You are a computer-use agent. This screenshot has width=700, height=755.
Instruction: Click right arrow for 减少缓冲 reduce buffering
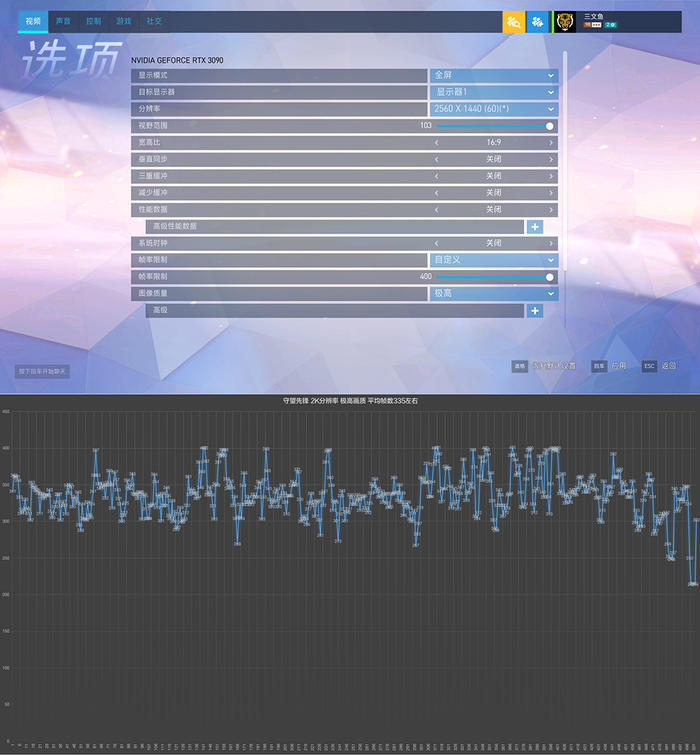551,193
